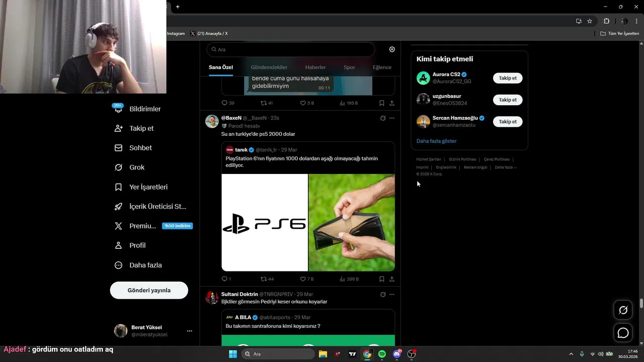Open Windows Start menu

[x=232, y=354]
